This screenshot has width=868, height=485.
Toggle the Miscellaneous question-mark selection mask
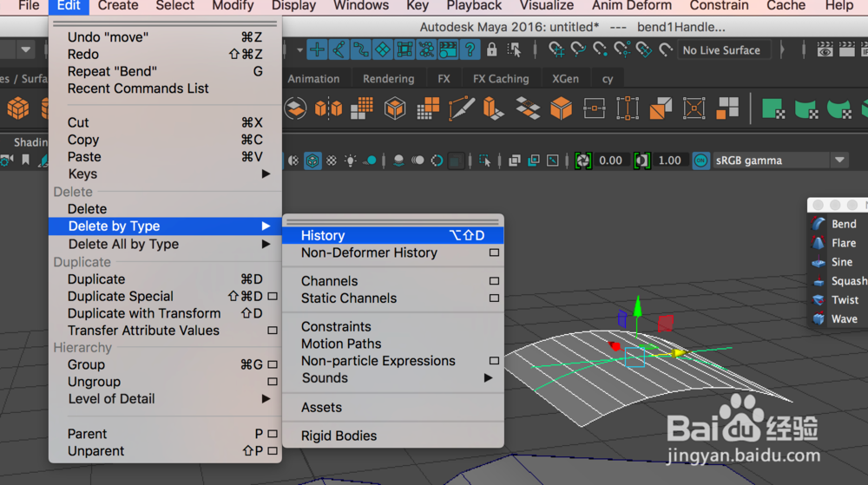pos(470,49)
